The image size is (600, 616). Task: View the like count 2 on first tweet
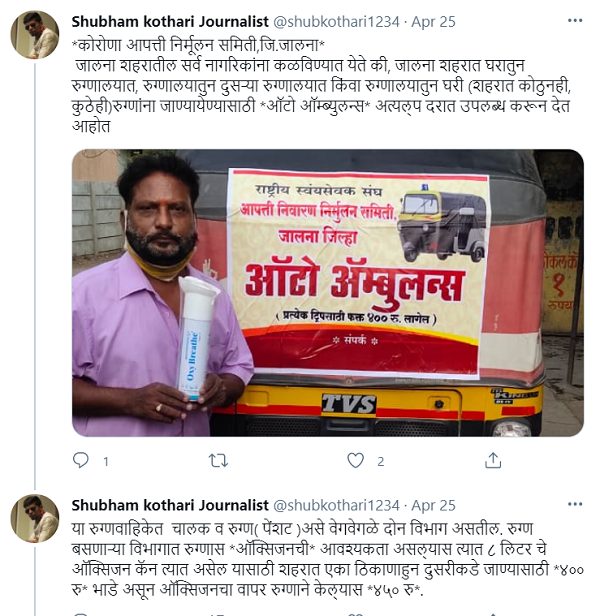pos(380,461)
